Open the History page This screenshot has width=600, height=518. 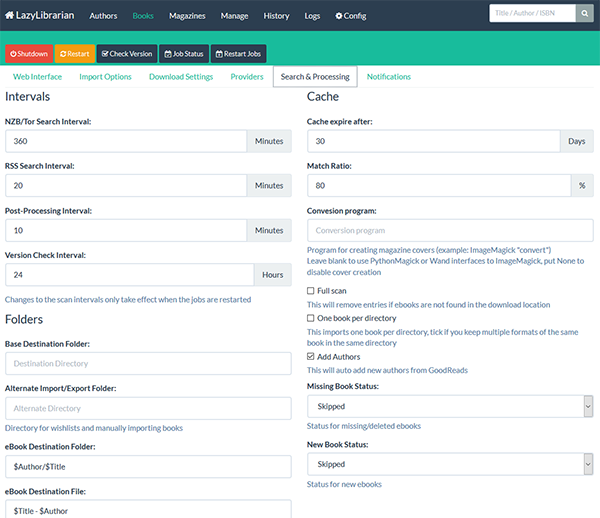[276, 16]
